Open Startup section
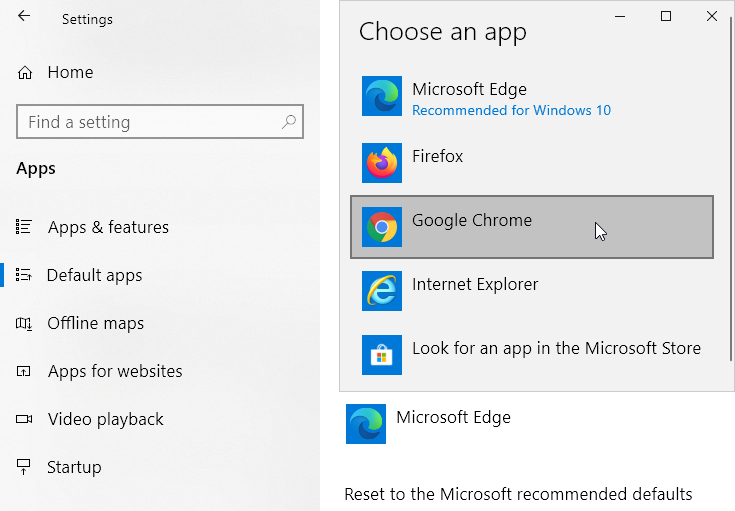The height and width of the screenshot is (511, 735). tap(74, 467)
